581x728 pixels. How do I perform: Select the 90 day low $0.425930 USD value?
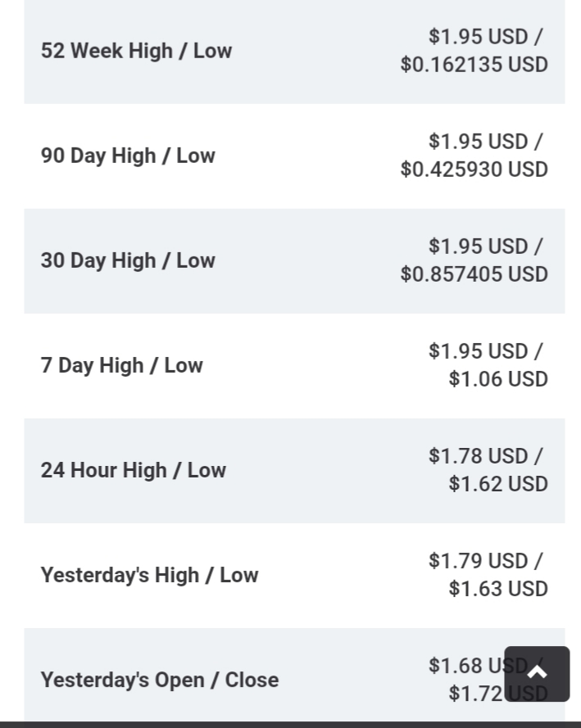tap(474, 170)
